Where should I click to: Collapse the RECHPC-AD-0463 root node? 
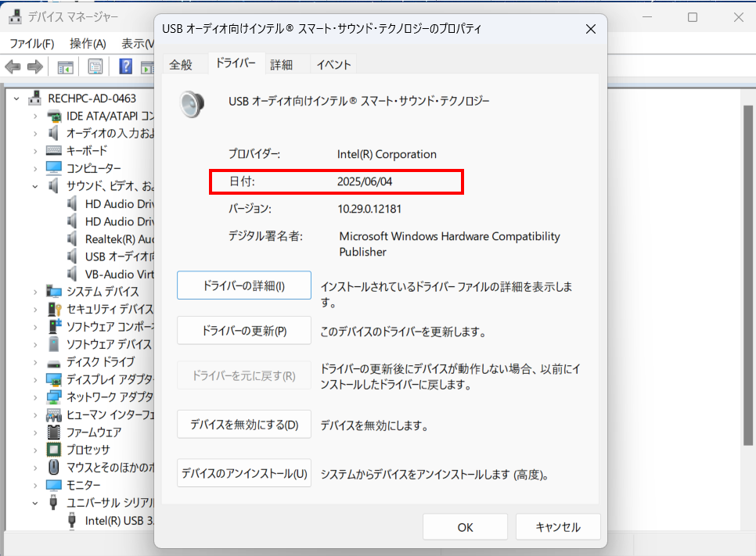click(17, 99)
